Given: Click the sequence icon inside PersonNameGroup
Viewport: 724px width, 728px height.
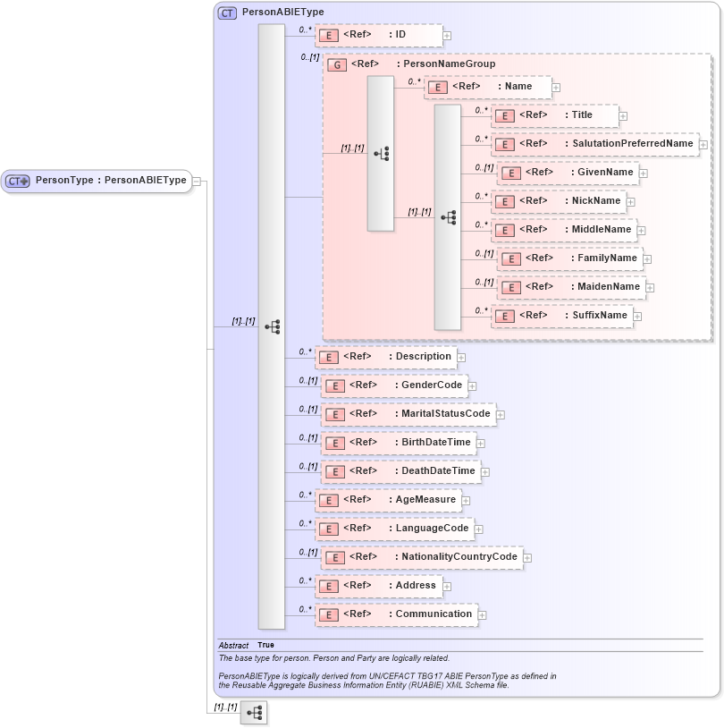Looking at the screenshot, I should [x=383, y=153].
